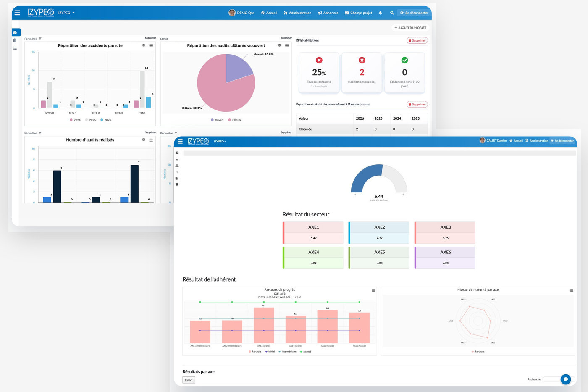The width and height of the screenshot is (588, 392).
Task: Toggle the Clôturé legend entry on the pie chart
Action: point(235,120)
